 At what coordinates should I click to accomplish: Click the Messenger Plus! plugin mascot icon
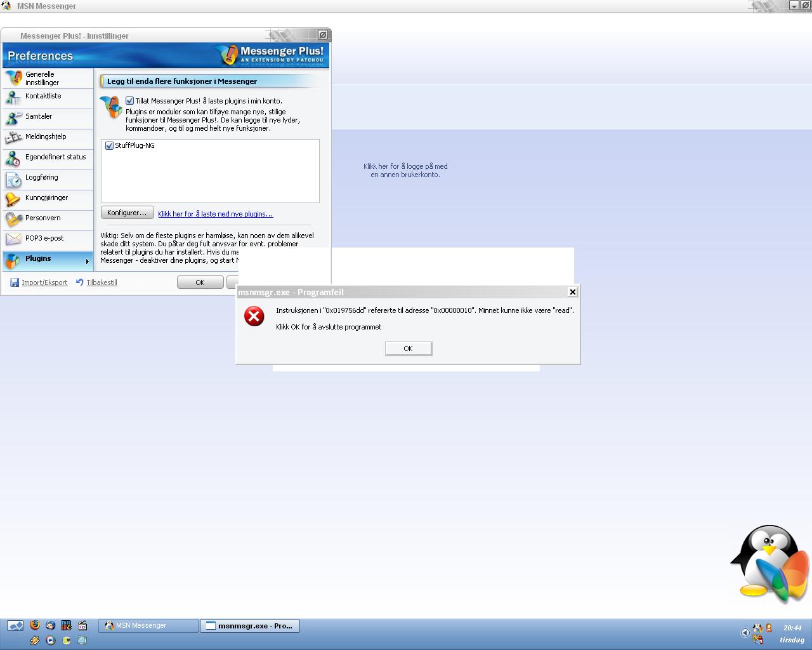coord(111,107)
